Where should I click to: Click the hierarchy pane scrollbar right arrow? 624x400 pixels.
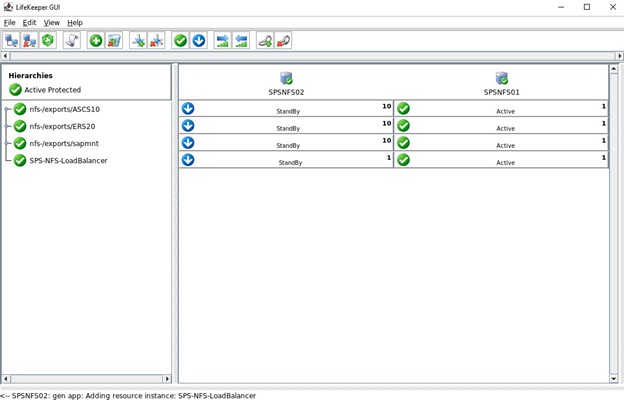pos(167,379)
